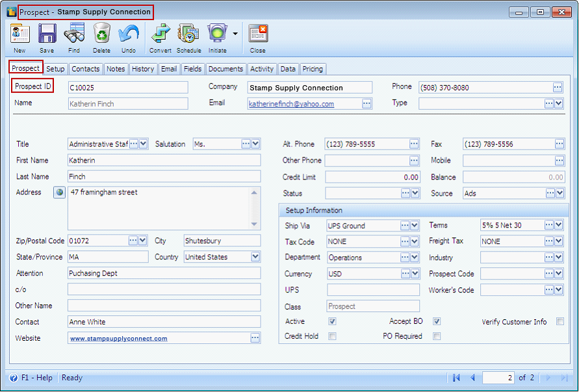The width and height of the screenshot is (579, 392).
Task: Open the www.stampsupplyconnect.com website link
Action: point(119,339)
